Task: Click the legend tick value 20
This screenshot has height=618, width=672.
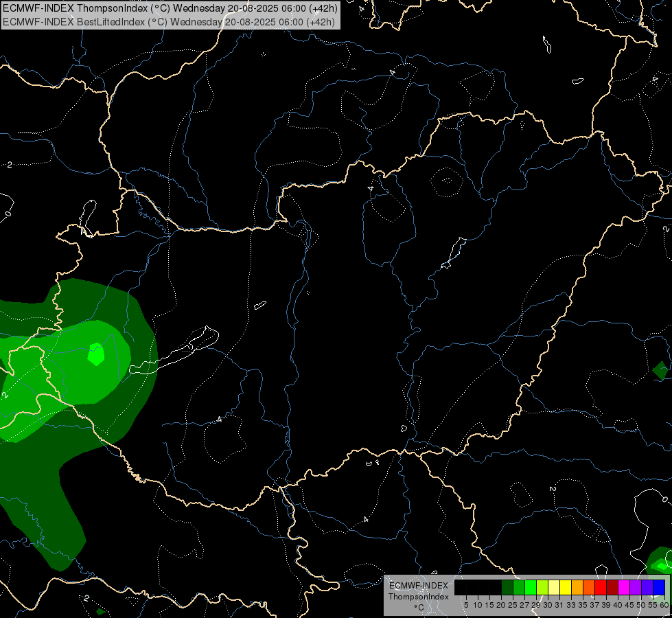Action: 501,605
